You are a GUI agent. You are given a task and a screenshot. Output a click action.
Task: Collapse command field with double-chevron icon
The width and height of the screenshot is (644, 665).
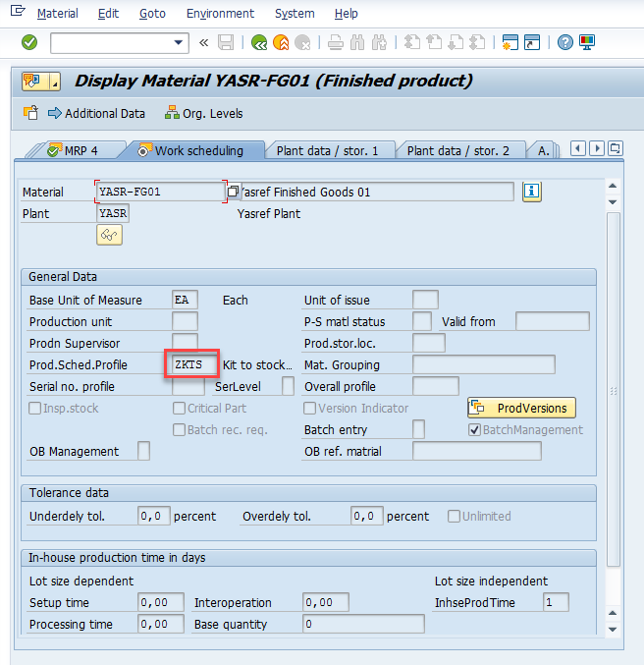[204, 42]
